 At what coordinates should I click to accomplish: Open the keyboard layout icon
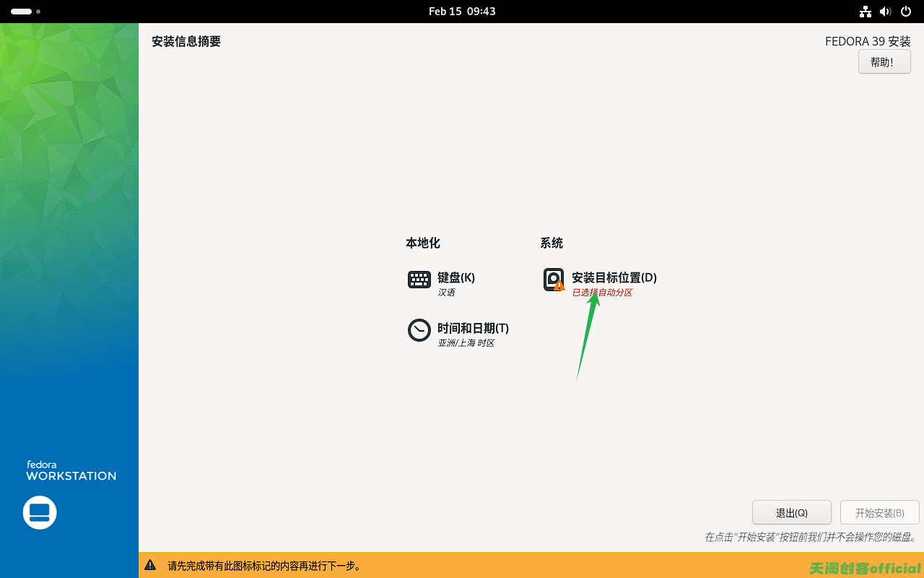[419, 280]
